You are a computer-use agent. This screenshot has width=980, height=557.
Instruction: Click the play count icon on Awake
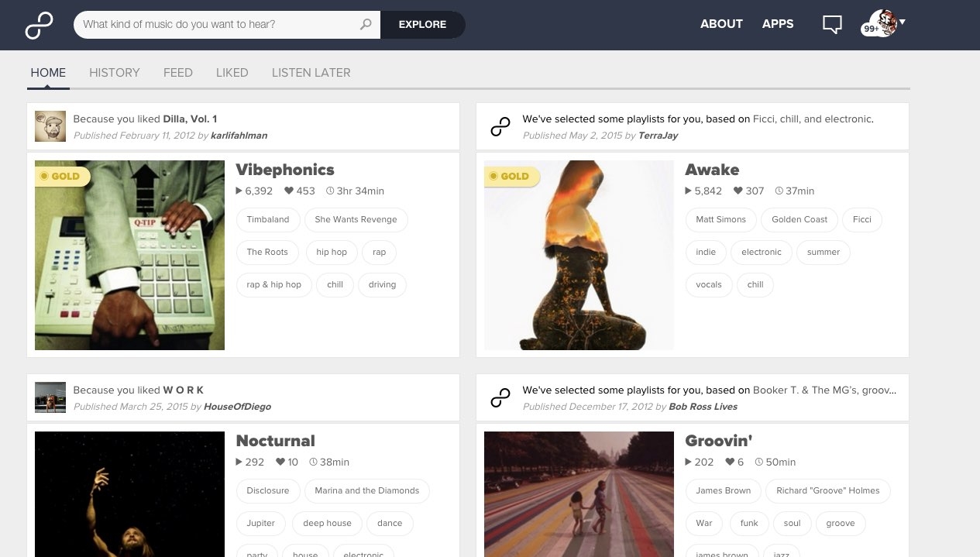pyautogui.click(x=689, y=191)
